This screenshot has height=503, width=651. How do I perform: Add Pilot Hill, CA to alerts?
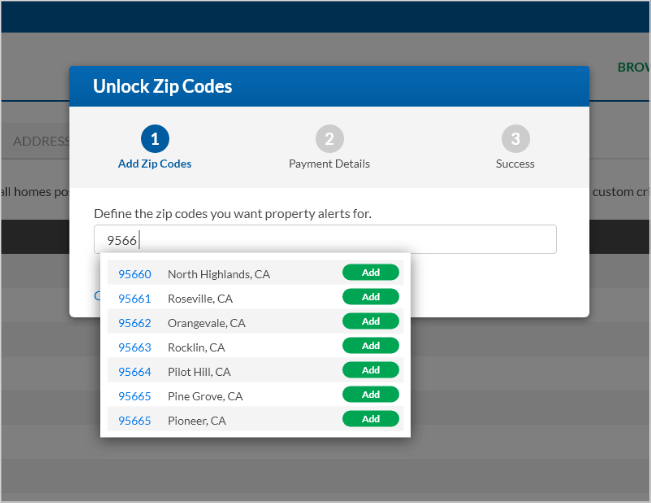[x=370, y=371]
